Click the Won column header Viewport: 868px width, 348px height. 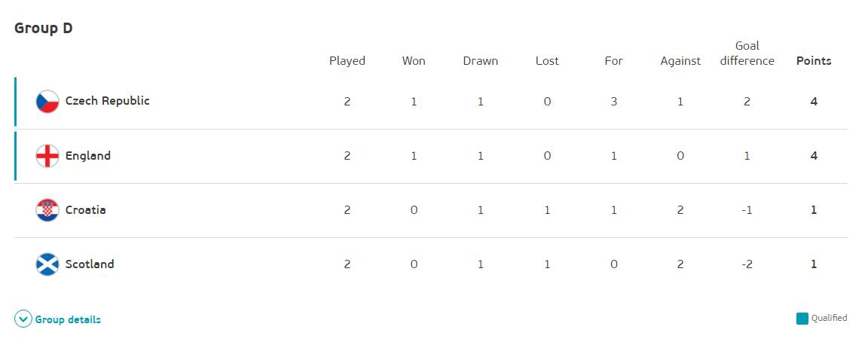tap(414, 61)
